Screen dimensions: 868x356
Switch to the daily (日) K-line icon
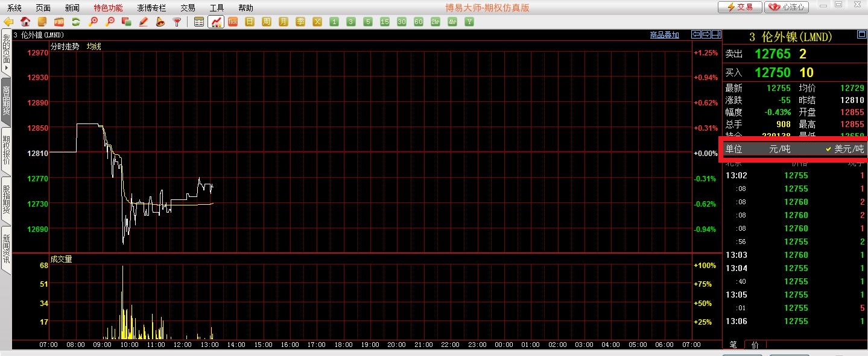250,22
